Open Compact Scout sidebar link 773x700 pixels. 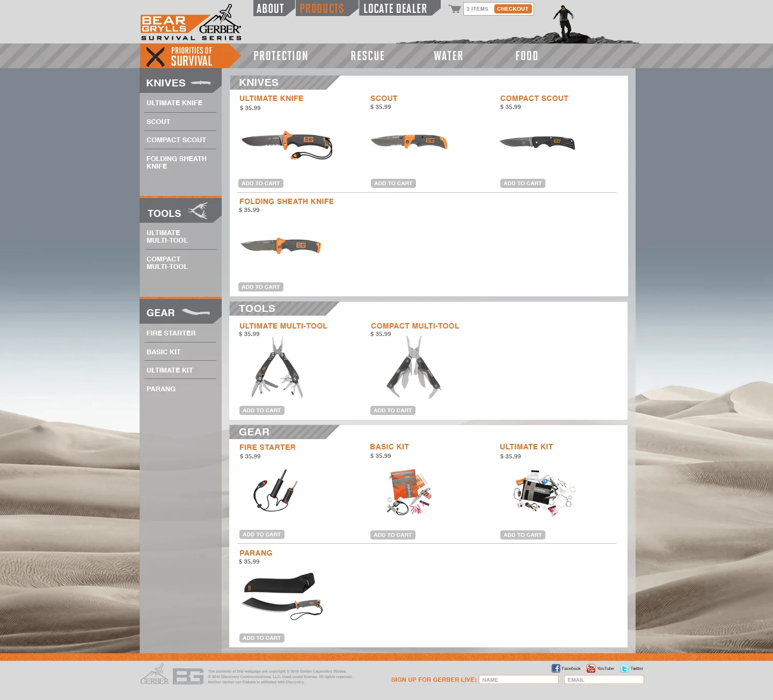(176, 140)
